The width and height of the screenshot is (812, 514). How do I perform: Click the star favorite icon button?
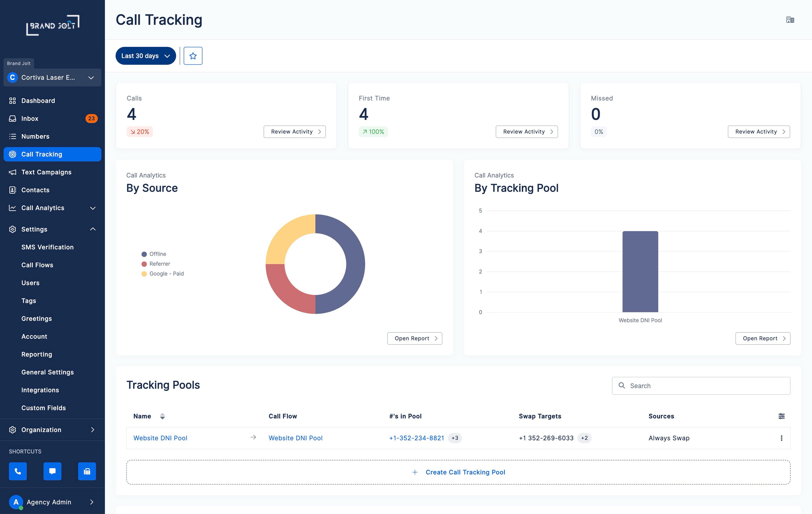(193, 56)
